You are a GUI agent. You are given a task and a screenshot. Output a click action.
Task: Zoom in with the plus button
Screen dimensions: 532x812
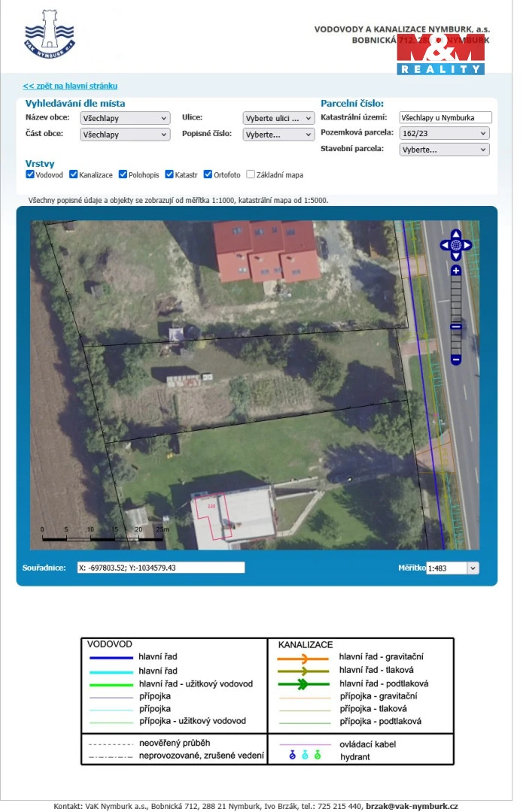pyautogui.click(x=456, y=271)
